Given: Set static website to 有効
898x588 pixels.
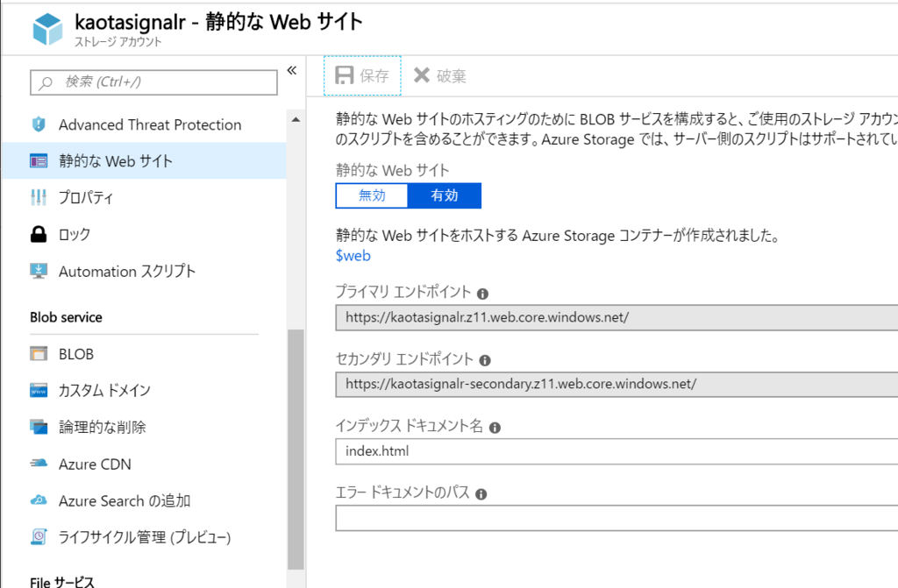Looking at the screenshot, I should tap(445, 195).
